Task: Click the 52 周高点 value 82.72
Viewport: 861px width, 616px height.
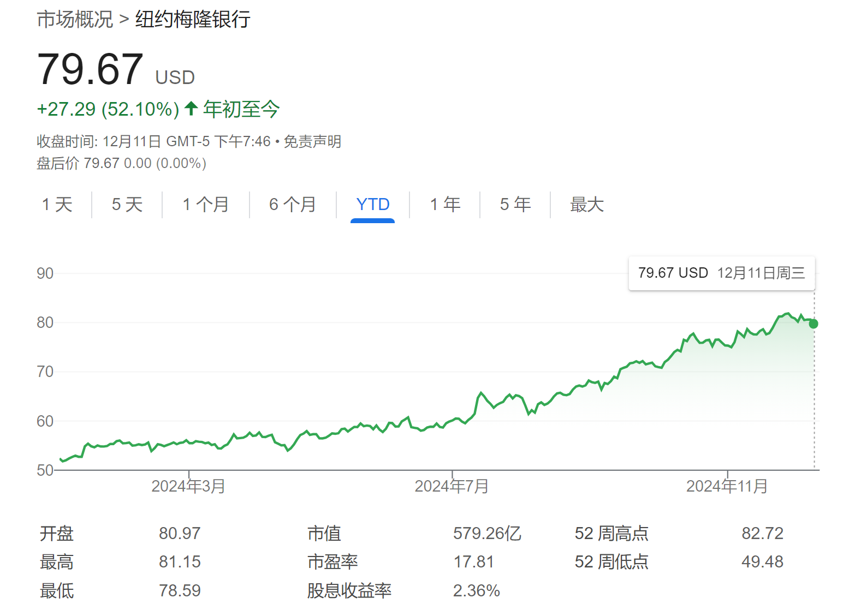Action: pyautogui.click(x=762, y=533)
